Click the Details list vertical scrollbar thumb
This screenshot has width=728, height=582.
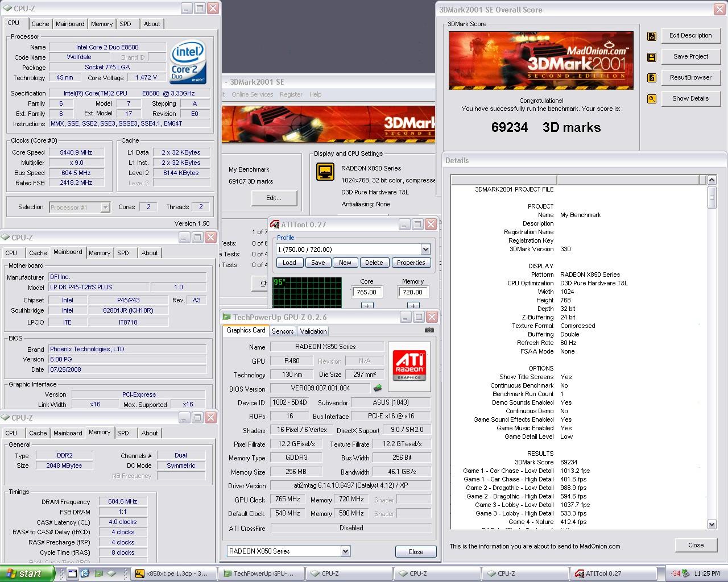[712, 198]
